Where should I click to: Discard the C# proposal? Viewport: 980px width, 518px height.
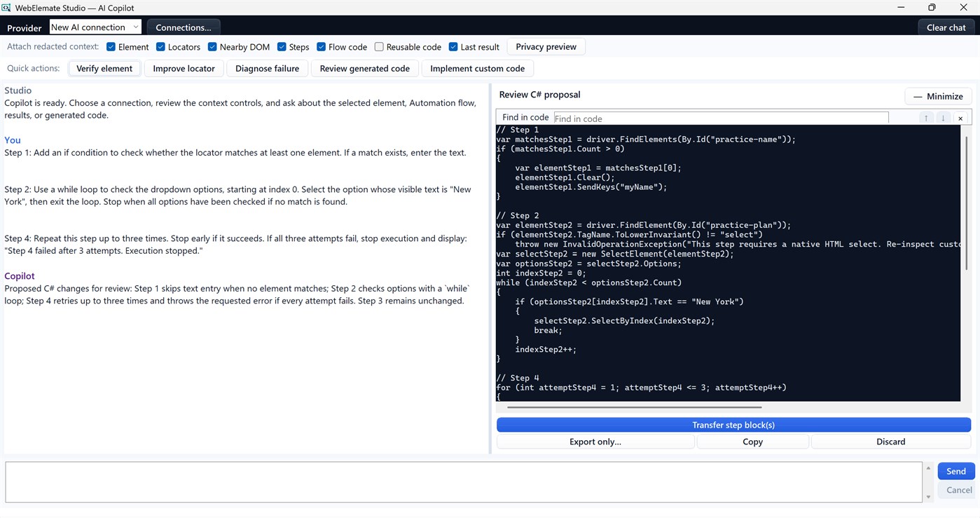pos(890,442)
